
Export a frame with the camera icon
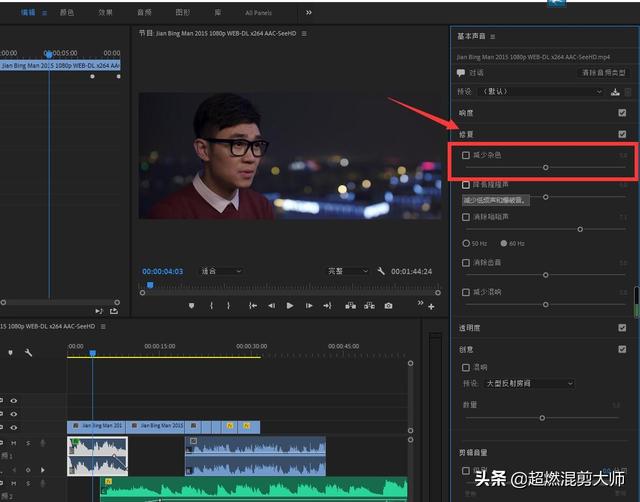coord(388,306)
